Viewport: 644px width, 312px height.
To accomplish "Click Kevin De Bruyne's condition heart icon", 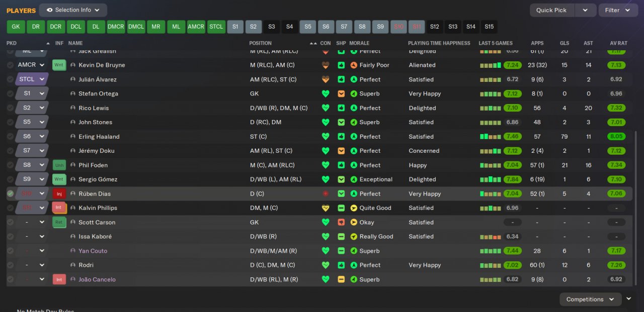I will (326, 65).
